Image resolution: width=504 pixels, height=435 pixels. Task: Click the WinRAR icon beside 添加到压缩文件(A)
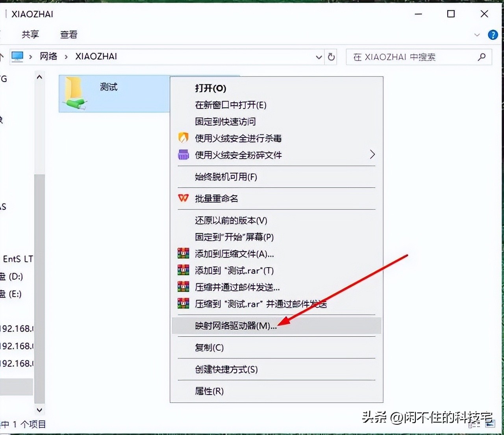click(x=183, y=253)
